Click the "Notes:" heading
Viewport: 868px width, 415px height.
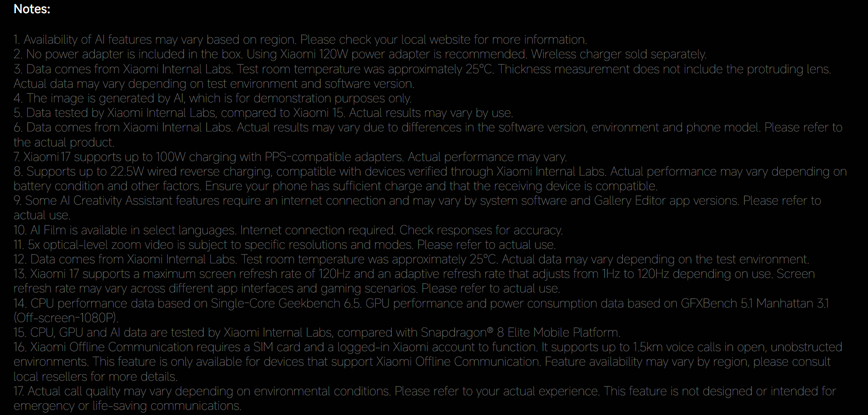click(x=32, y=9)
